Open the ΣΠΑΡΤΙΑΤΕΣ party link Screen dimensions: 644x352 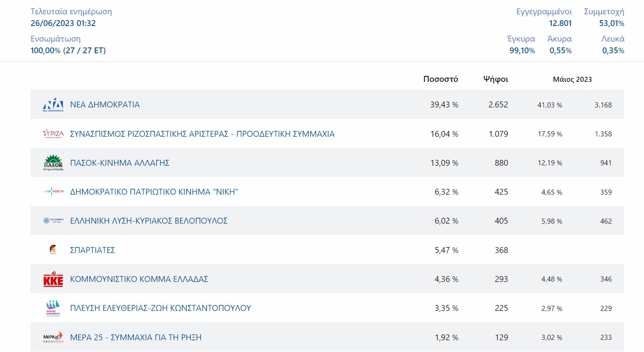92,250
